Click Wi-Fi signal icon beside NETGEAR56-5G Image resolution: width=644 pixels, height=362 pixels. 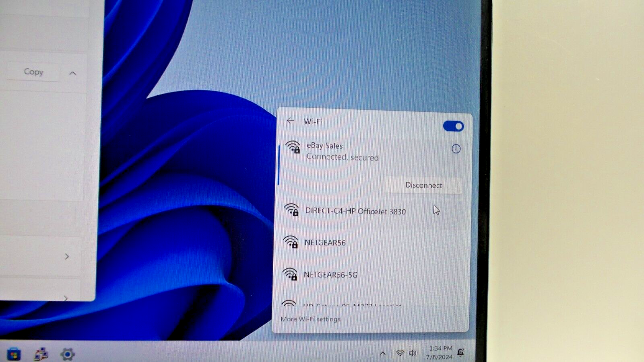[x=290, y=274]
